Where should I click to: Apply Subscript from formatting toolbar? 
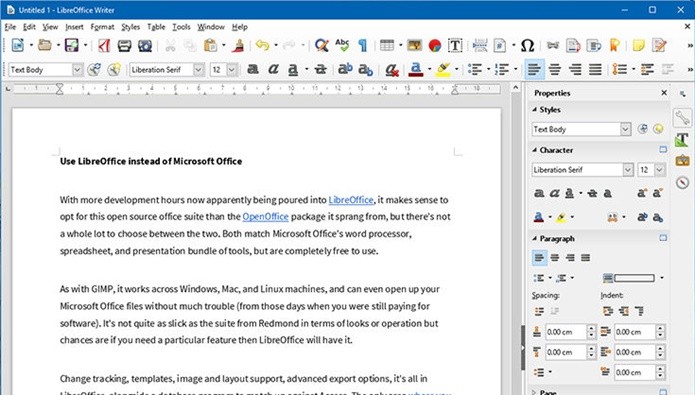click(x=366, y=70)
